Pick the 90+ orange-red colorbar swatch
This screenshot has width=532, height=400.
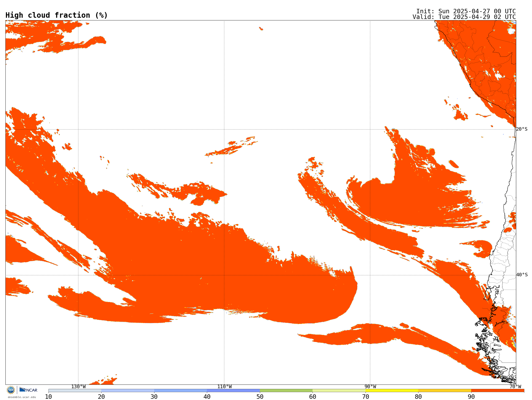pos(498,391)
